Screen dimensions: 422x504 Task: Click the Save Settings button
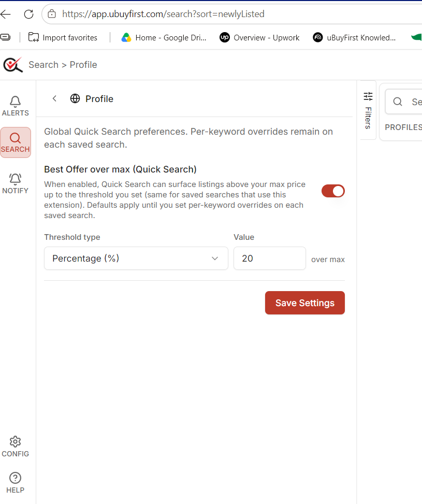point(304,303)
